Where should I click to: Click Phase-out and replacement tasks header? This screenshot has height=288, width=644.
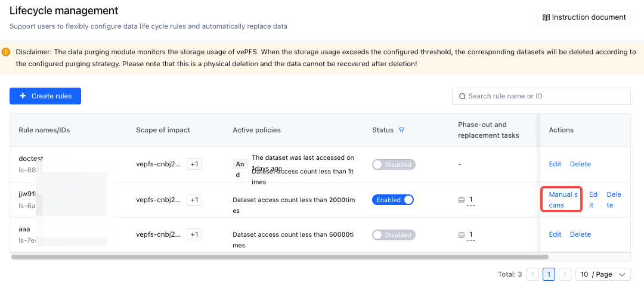489,130
